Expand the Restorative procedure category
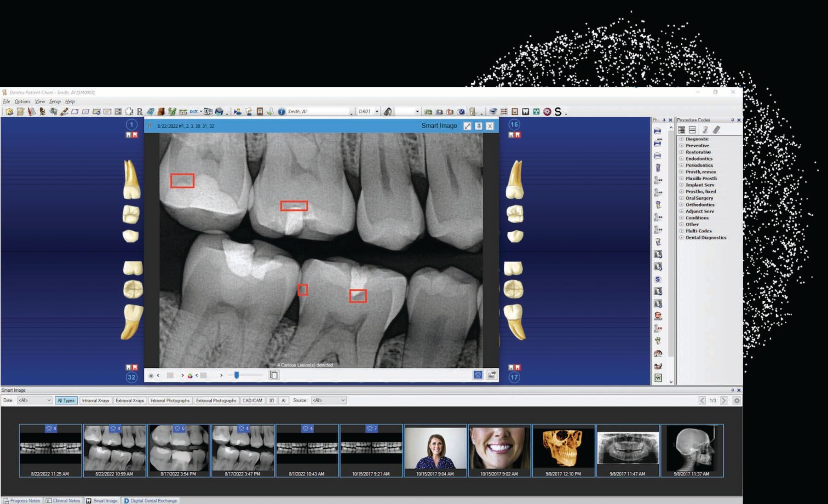This screenshot has width=828, height=504. coord(681,152)
